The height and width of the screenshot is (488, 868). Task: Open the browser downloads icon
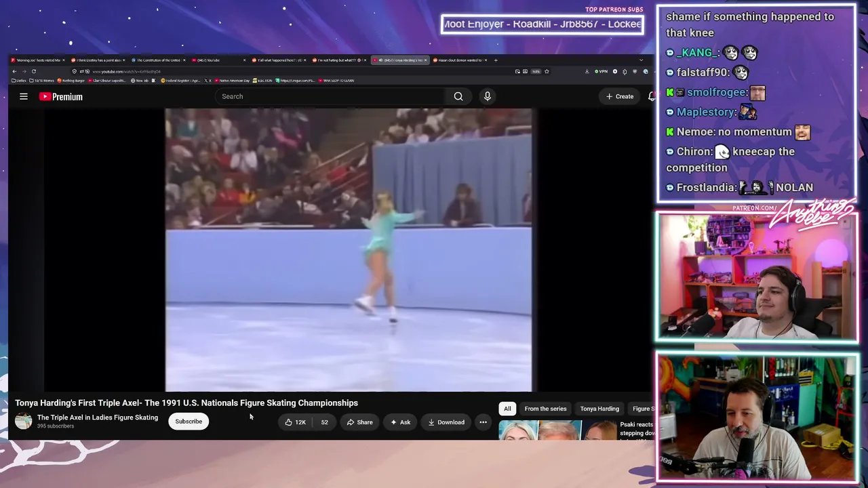tap(587, 71)
